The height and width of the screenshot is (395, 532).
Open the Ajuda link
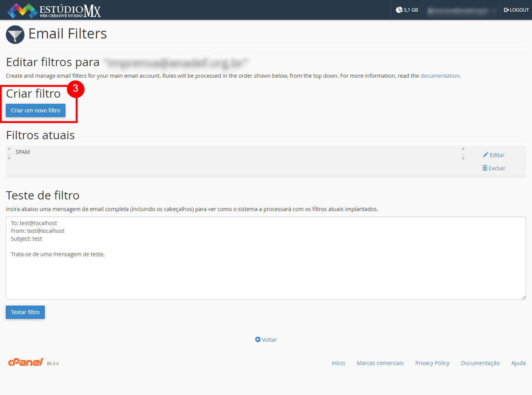pyautogui.click(x=518, y=363)
